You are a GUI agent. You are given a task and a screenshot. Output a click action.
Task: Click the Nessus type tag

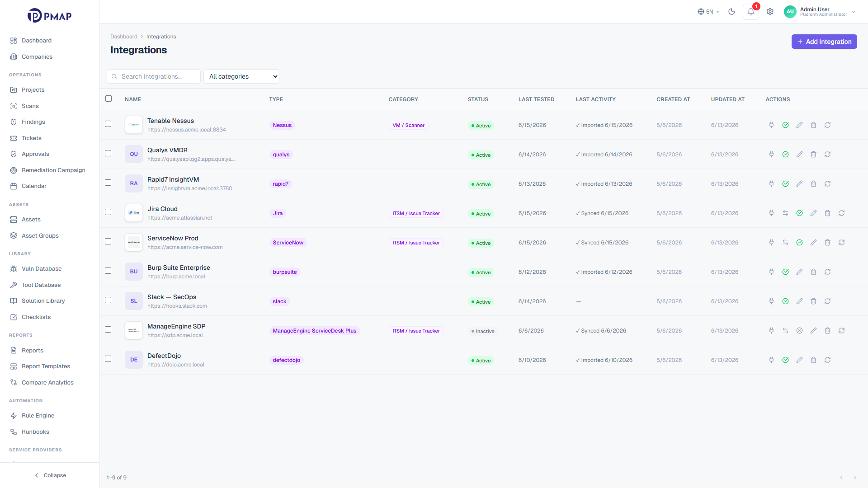click(282, 125)
